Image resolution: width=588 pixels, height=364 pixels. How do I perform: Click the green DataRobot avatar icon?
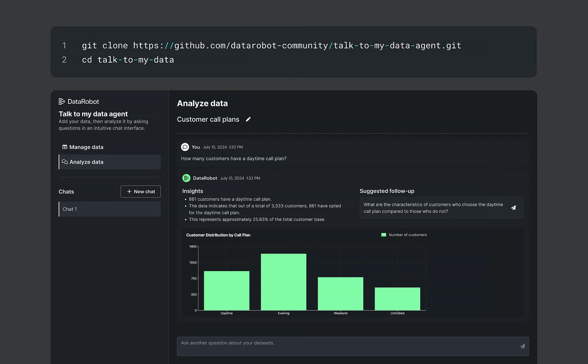coord(186,178)
